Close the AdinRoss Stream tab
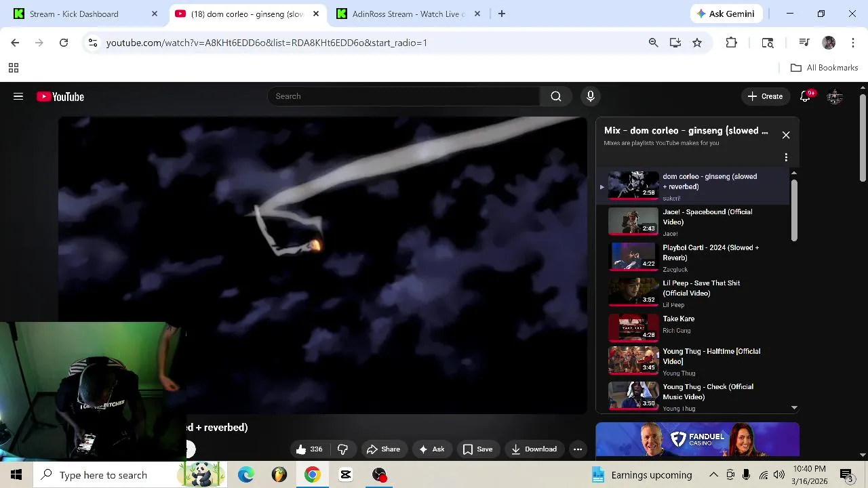This screenshot has width=868, height=488. pos(477,14)
